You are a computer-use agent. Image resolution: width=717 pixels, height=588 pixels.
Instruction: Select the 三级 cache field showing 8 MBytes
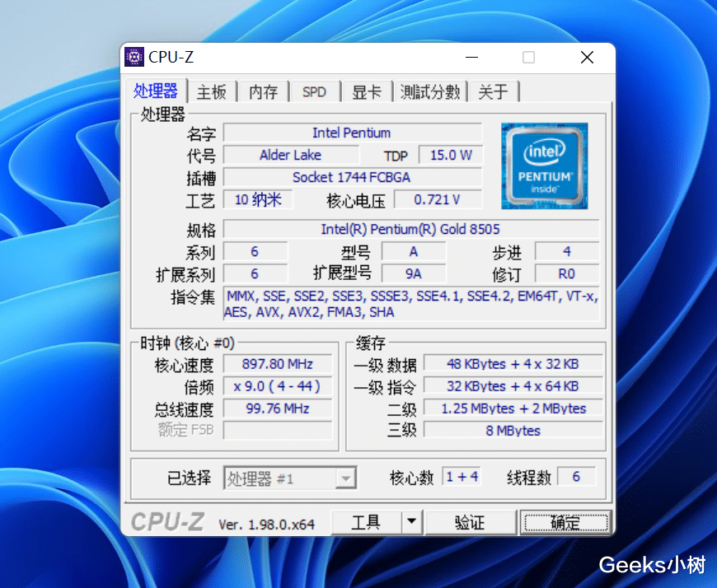513,430
